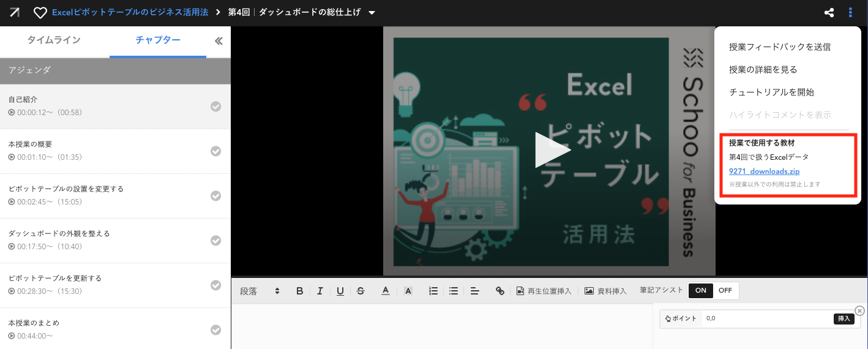Click check mark for 本授業のまとめ chapter
Screen dimensions: 868x349
(x=215, y=330)
